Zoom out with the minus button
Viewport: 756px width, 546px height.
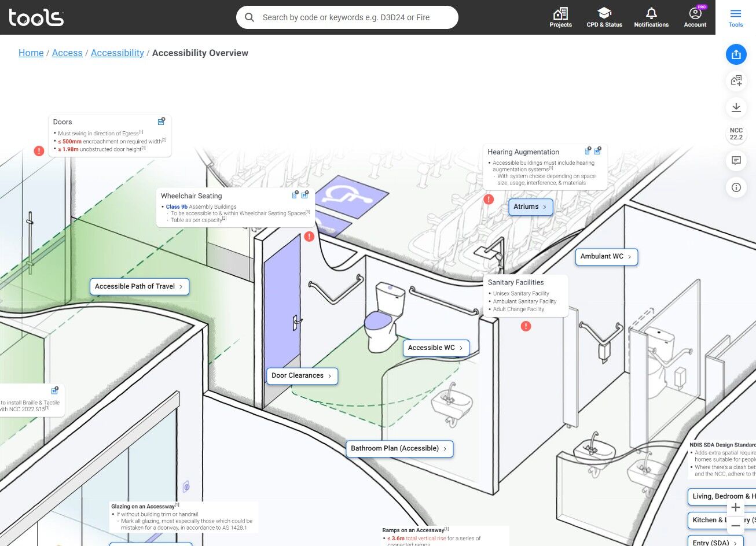click(736, 526)
